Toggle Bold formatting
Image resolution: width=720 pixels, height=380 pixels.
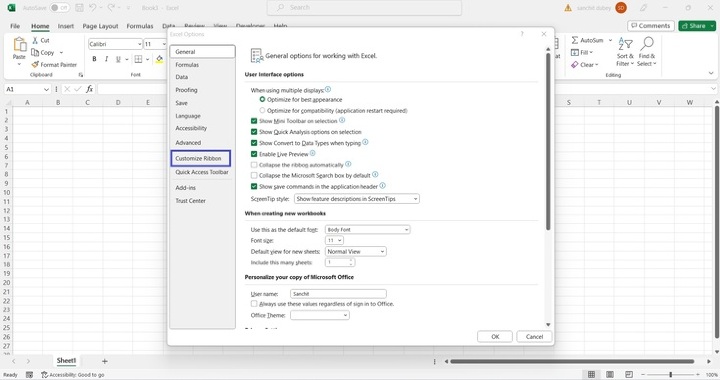(94, 59)
